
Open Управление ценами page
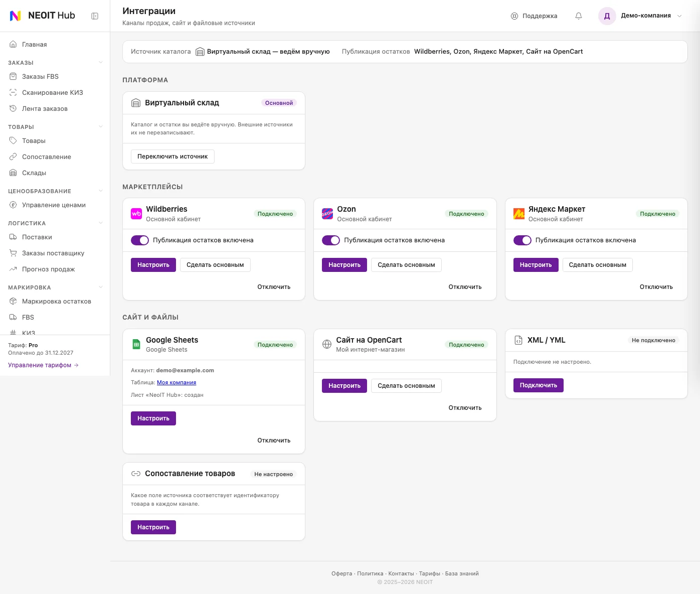pos(55,205)
